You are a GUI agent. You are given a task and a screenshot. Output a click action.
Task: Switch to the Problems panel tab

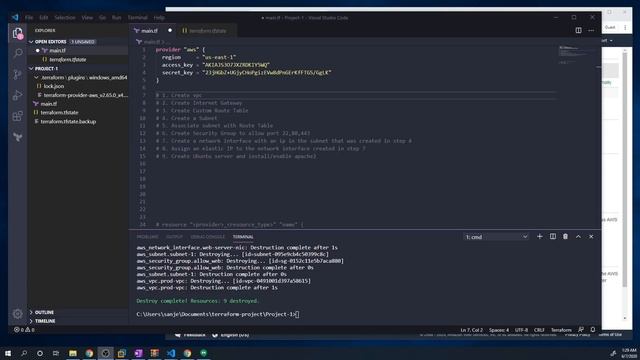[147, 237]
